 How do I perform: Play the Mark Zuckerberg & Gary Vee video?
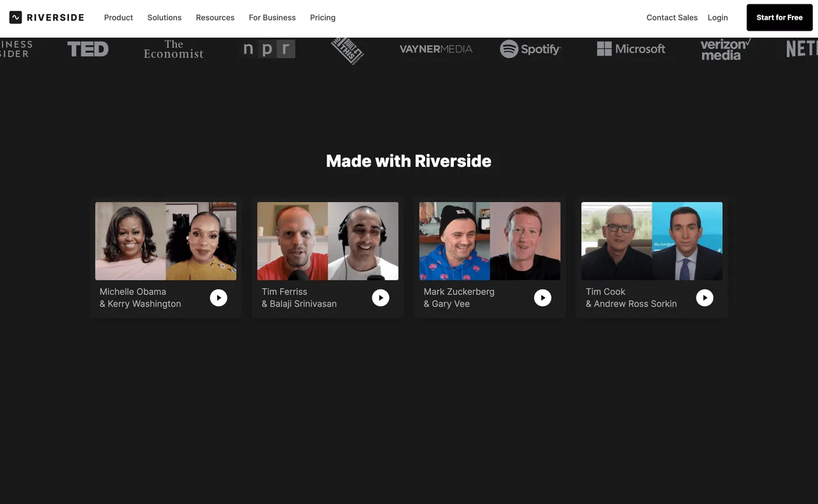click(x=543, y=298)
